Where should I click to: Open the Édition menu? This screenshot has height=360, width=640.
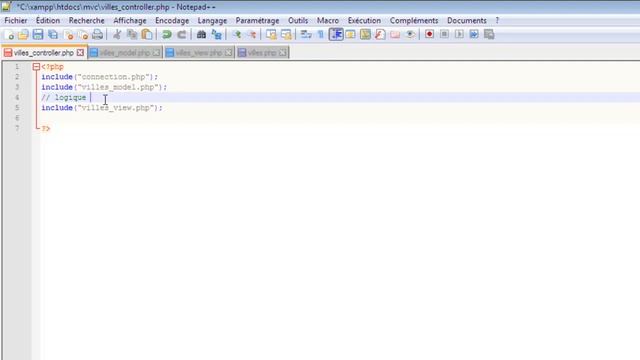48,20
